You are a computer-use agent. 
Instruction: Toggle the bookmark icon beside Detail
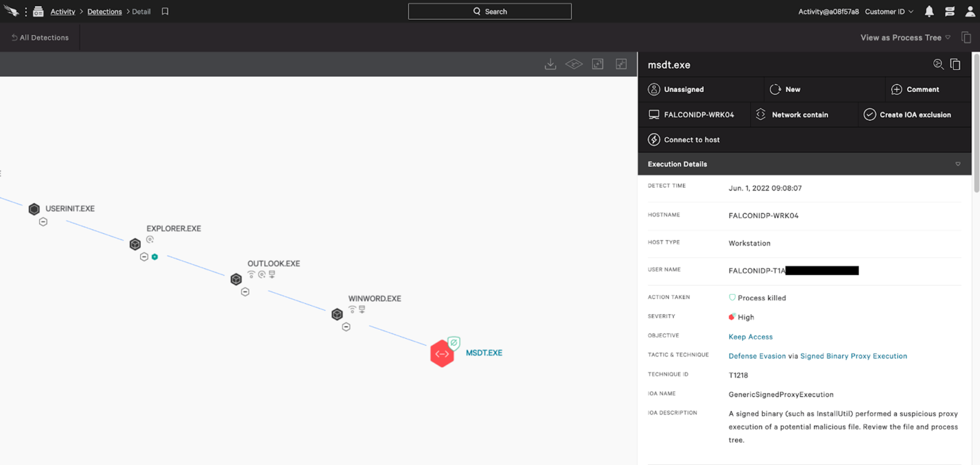point(165,11)
